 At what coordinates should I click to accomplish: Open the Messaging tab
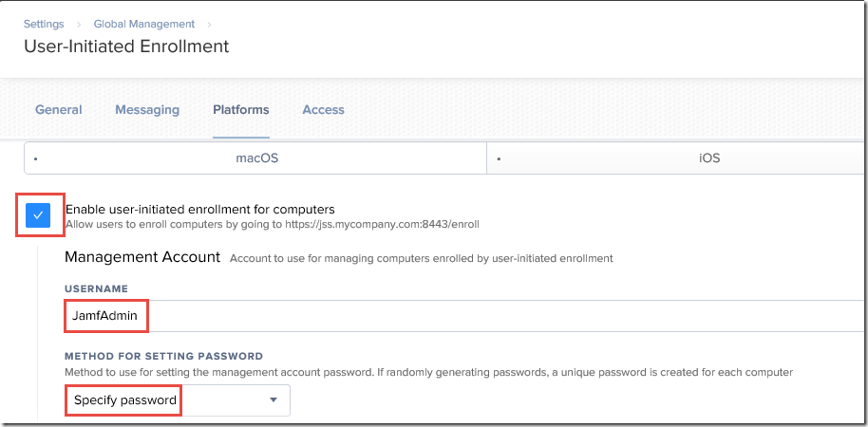point(147,110)
